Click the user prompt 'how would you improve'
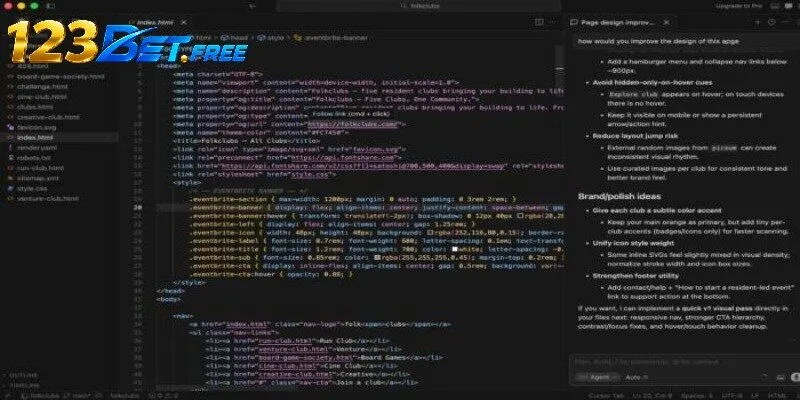Image resolution: width=800 pixels, height=400 pixels. [x=659, y=41]
